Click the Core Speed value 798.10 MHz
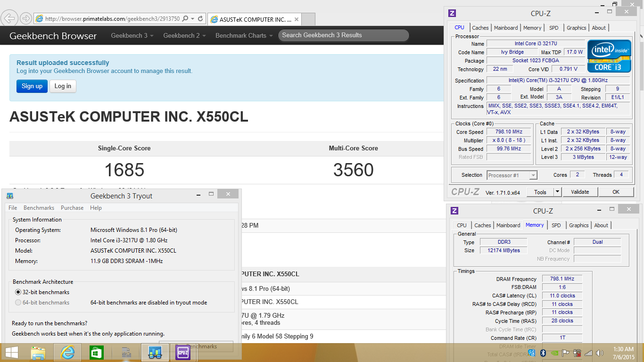644x362 pixels. (x=509, y=132)
